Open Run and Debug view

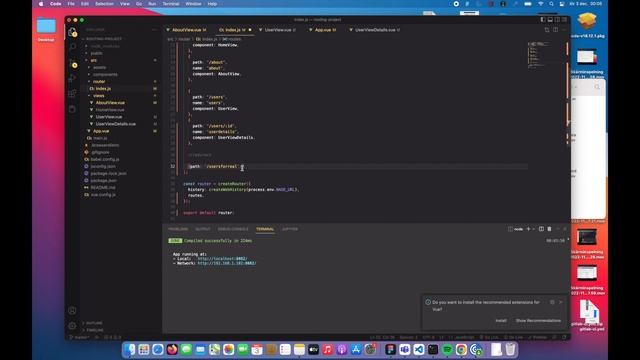[72, 78]
